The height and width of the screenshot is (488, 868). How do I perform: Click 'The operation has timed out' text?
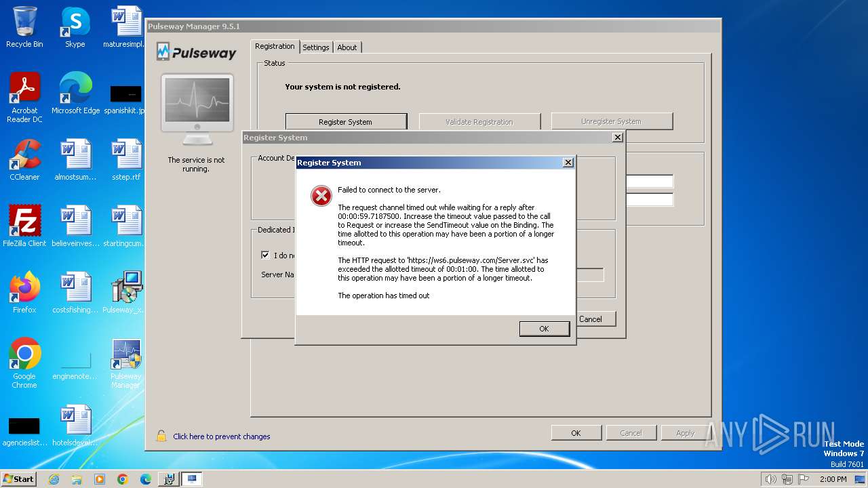(384, 296)
